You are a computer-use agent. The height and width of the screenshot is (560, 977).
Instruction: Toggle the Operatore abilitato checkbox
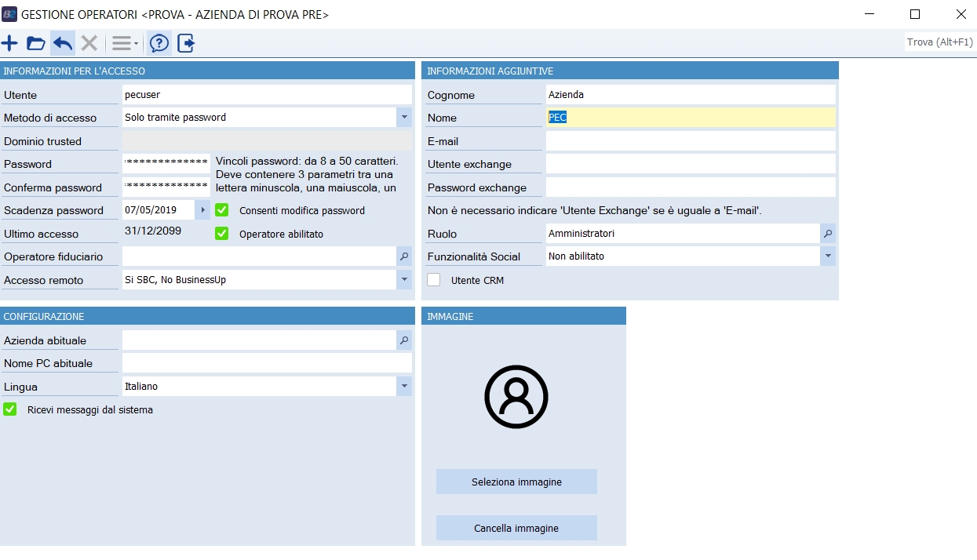[222, 234]
